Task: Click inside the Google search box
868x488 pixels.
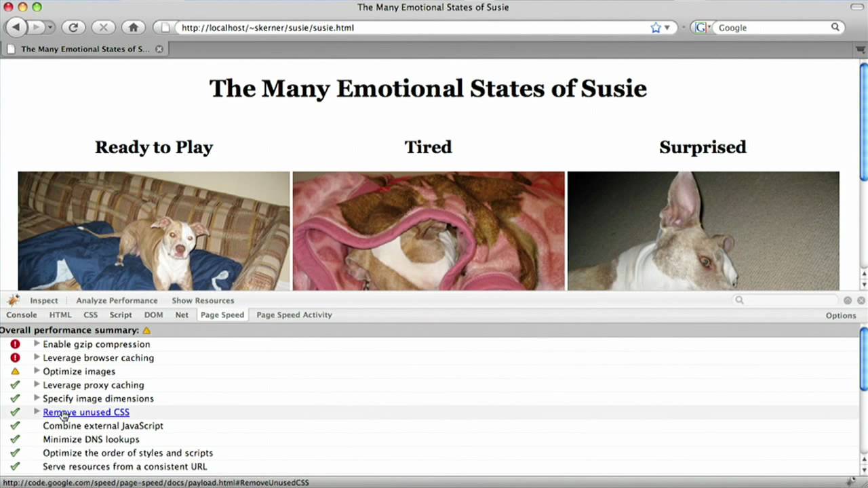Action: pos(773,28)
